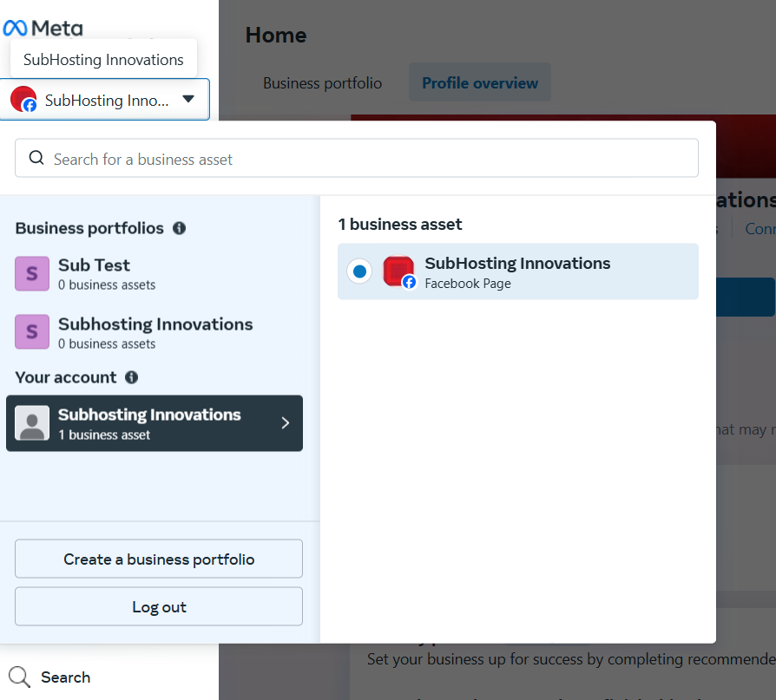Open Search in the left sidebar
The image size is (776, 700).
[49, 677]
